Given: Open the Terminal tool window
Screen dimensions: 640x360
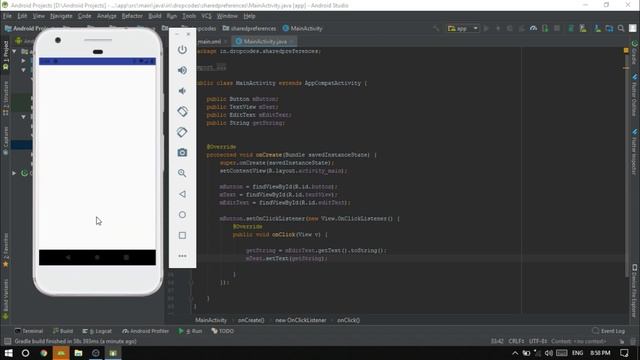Looking at the screenshot, I should pyautogui.click(x=29, y=331).
